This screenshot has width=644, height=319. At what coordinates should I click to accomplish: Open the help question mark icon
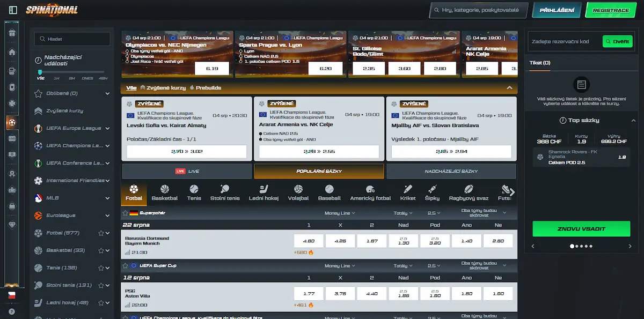tap(12, 311)
